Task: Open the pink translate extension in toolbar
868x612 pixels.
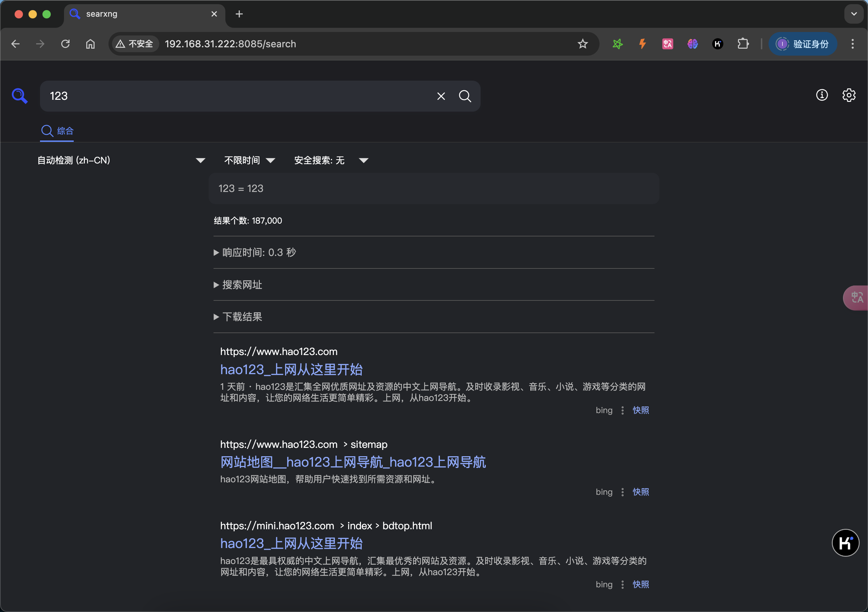Action: [668, 44]
